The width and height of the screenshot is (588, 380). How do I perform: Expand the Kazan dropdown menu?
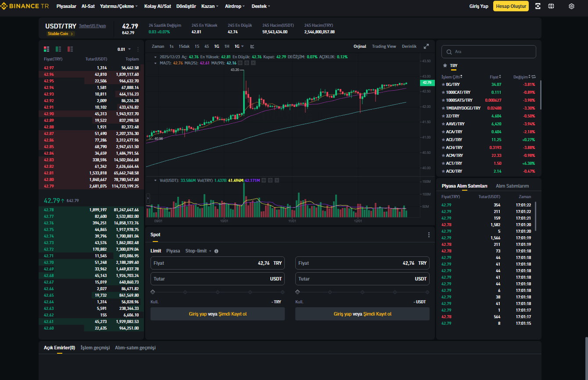pyautogui.click(x=210, y=6)
